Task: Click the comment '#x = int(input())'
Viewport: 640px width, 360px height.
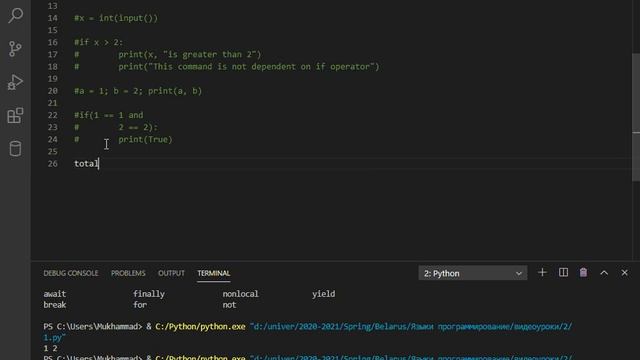Action: pyautogui.click(x=116, y=18)
